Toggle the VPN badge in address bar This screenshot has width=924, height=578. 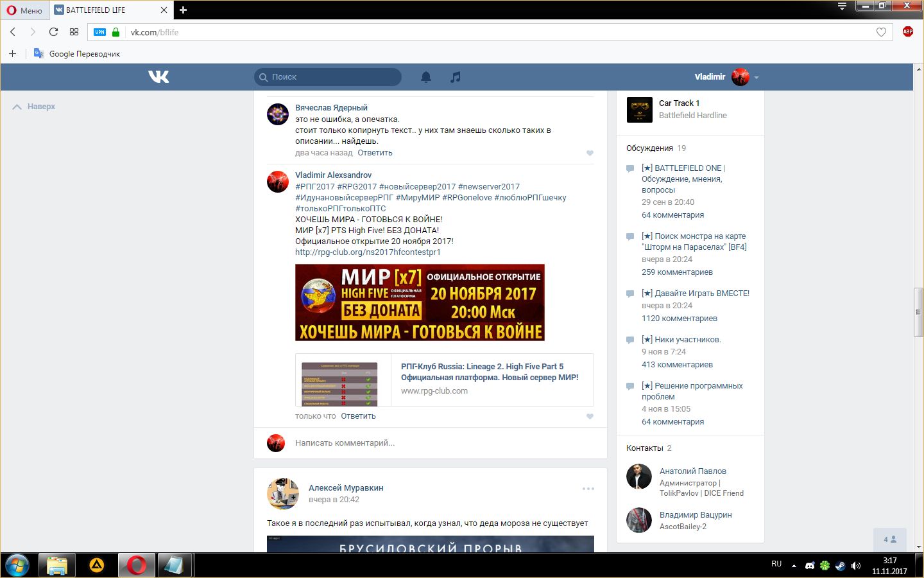point(99,32)
